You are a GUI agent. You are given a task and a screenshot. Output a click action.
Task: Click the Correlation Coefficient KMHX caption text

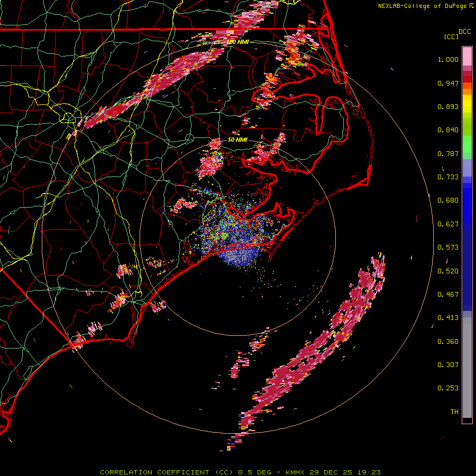point(240,472)
